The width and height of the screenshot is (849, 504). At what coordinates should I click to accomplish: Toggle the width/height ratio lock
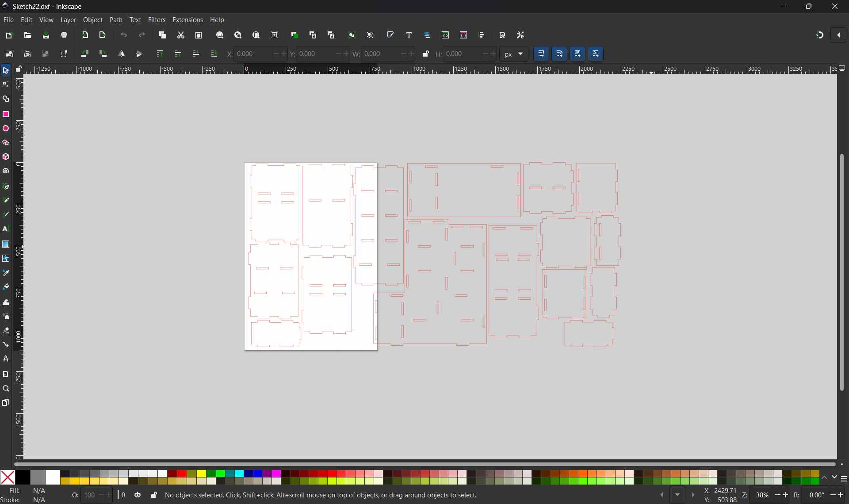(426, 53)
